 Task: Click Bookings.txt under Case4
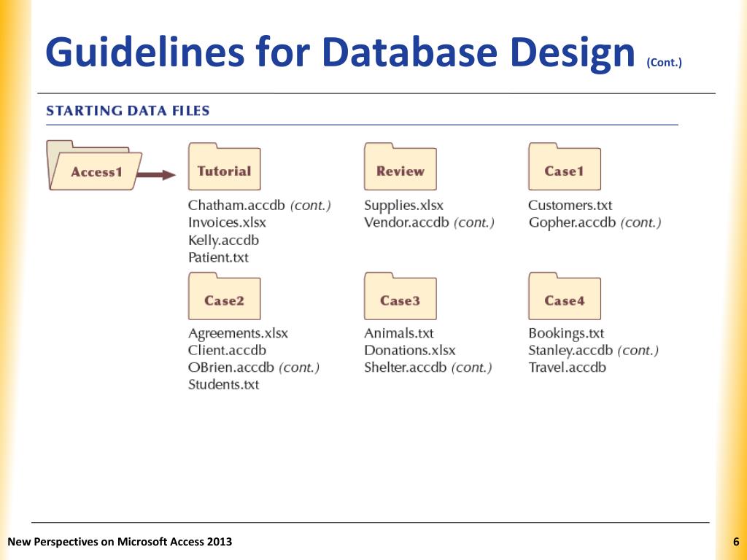[x=566, y=333]
